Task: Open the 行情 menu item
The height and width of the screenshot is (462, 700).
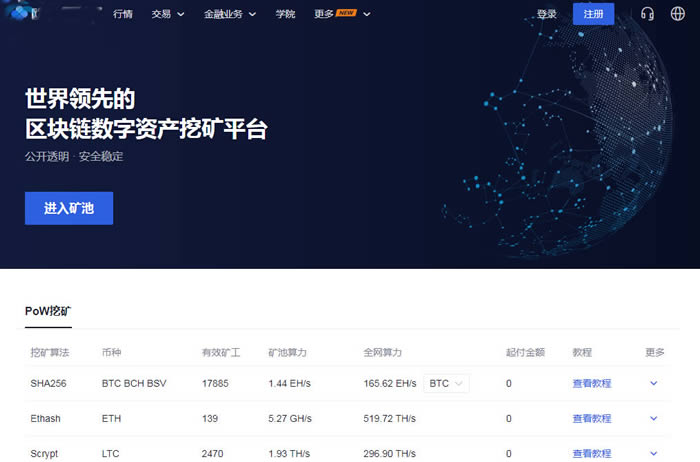Action: click(x=122, y=15)
